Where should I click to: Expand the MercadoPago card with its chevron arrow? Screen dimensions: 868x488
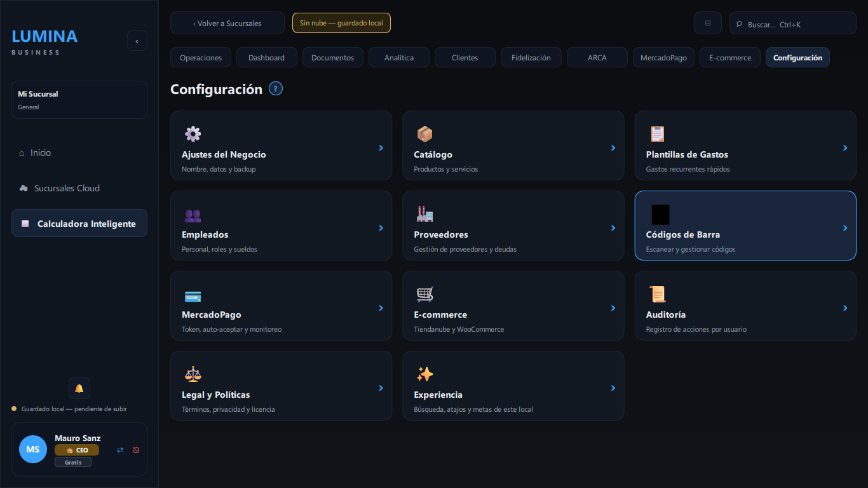pos(381,308)
